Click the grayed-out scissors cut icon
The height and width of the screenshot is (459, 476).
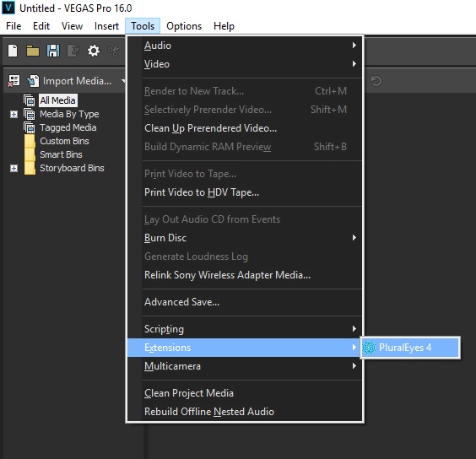tap(114, 51)
